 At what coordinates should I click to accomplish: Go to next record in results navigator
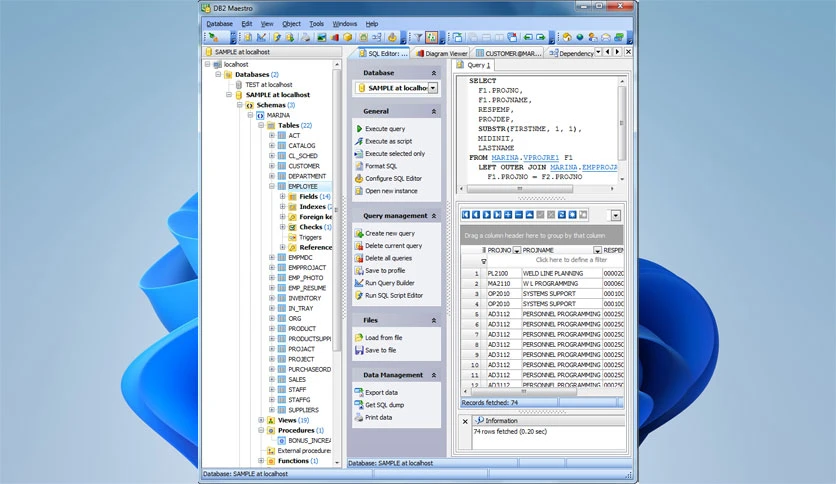[487, 215]
